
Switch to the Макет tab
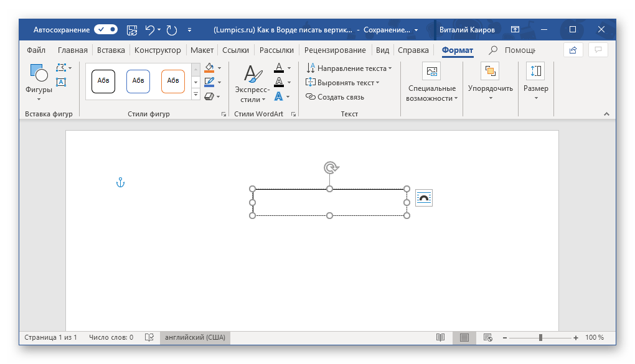coord(202,50)
